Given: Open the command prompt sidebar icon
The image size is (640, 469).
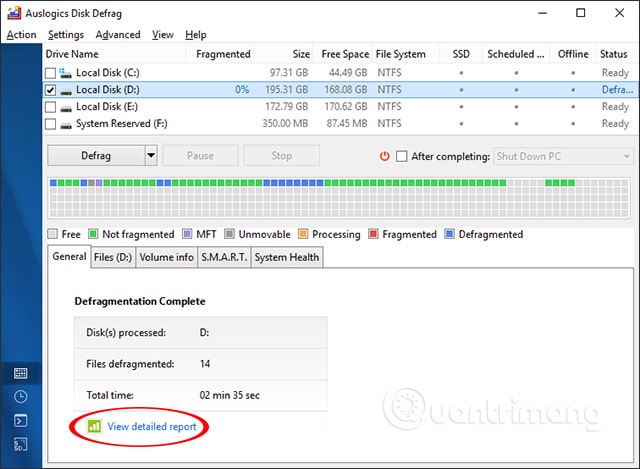Looking at the screenshot, I should point(20,420).
